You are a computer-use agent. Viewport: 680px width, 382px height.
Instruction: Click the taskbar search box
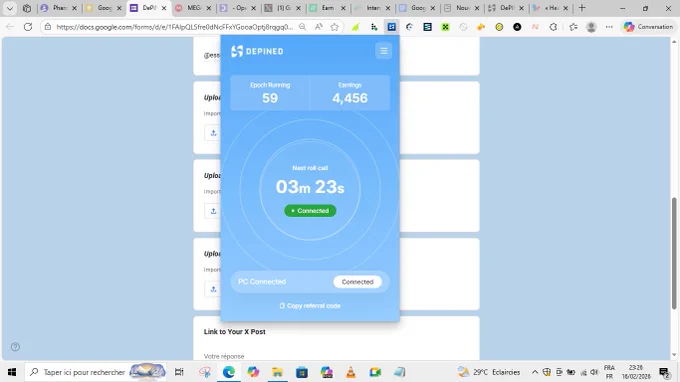point(96,372)
